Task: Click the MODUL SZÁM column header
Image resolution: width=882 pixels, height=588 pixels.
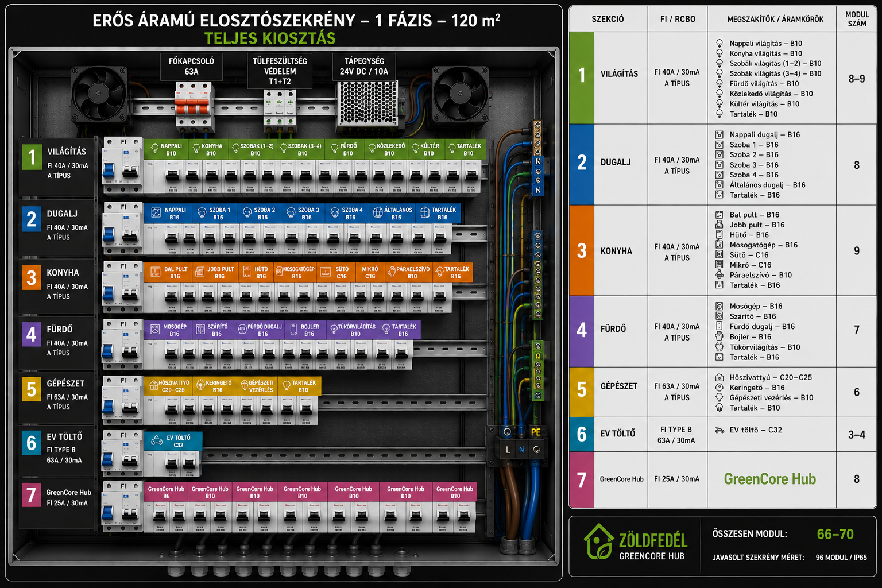Action: [857, 19]
